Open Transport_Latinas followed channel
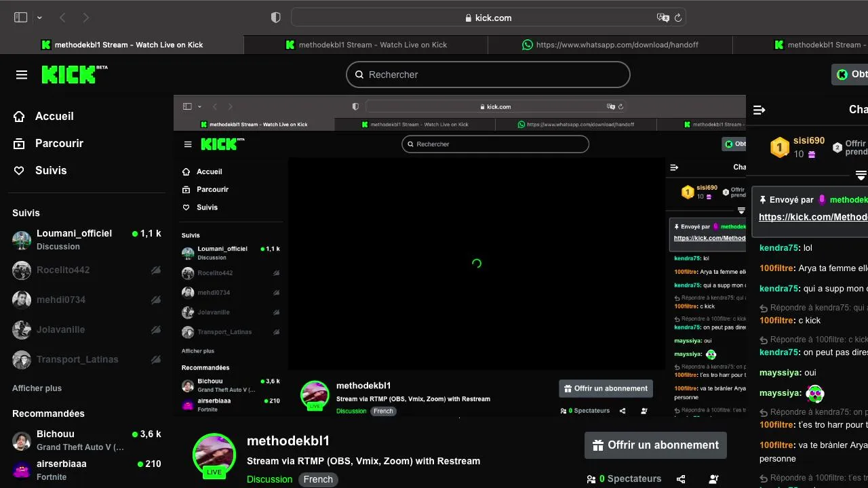This screenshot has height=488, width=868. point(87,359)
